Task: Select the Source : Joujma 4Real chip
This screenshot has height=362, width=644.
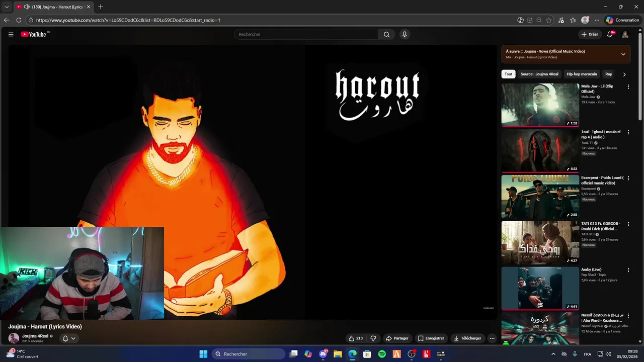Action: [539, 74]
